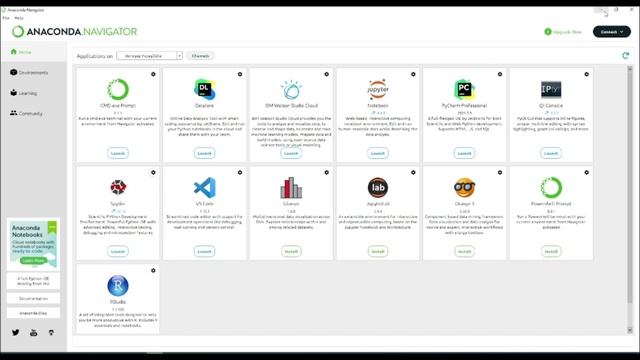Image resolution: width=640 pixels, height=360 pixels.
Task: Open the Orange 3 gear options
Action: pos(500,173)
